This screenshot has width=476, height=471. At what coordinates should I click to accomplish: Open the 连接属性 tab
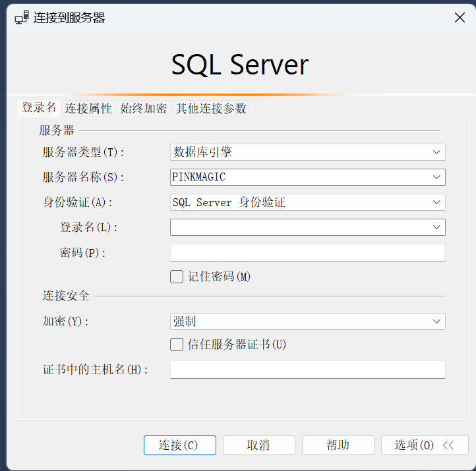[x=88, y=108]
